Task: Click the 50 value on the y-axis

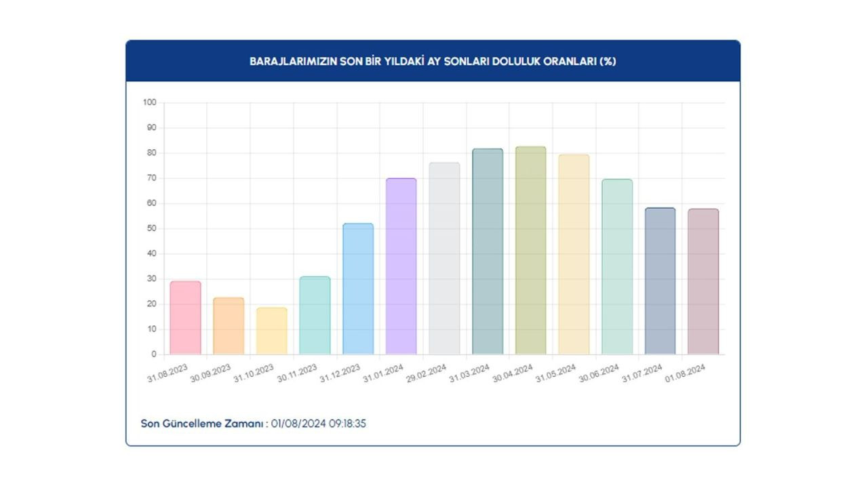Action: (x=152, y=228)
